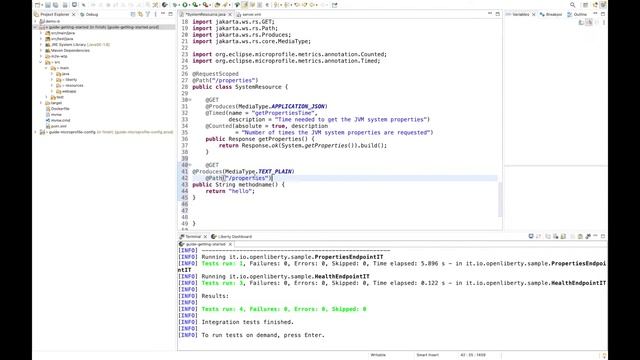This screenshot has height=360, width=640.
Task: Close the guide-getting-started terminal tab
Action: (x=230, y=244)
